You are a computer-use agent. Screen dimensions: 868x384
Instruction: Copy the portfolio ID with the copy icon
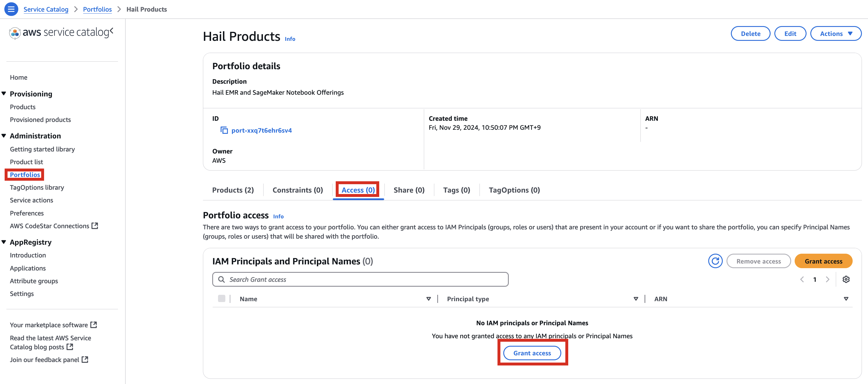click(x=224, y=130)
